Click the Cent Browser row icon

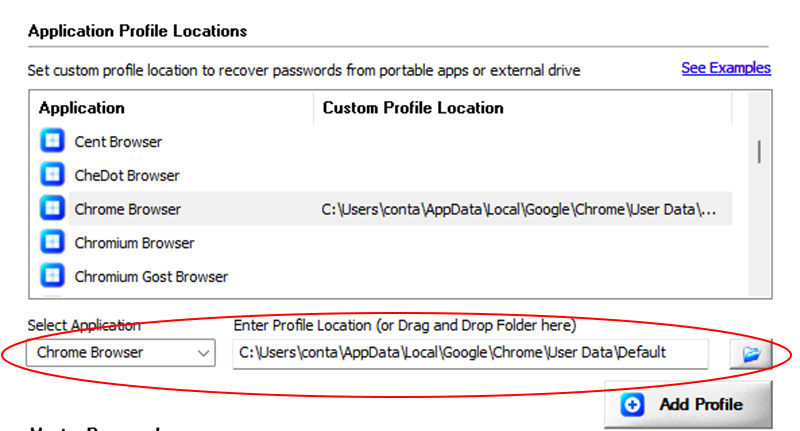[x=52, y=142]
